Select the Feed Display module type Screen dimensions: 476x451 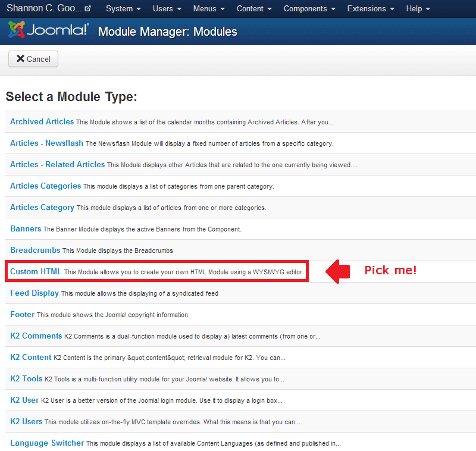coord(35,293)
